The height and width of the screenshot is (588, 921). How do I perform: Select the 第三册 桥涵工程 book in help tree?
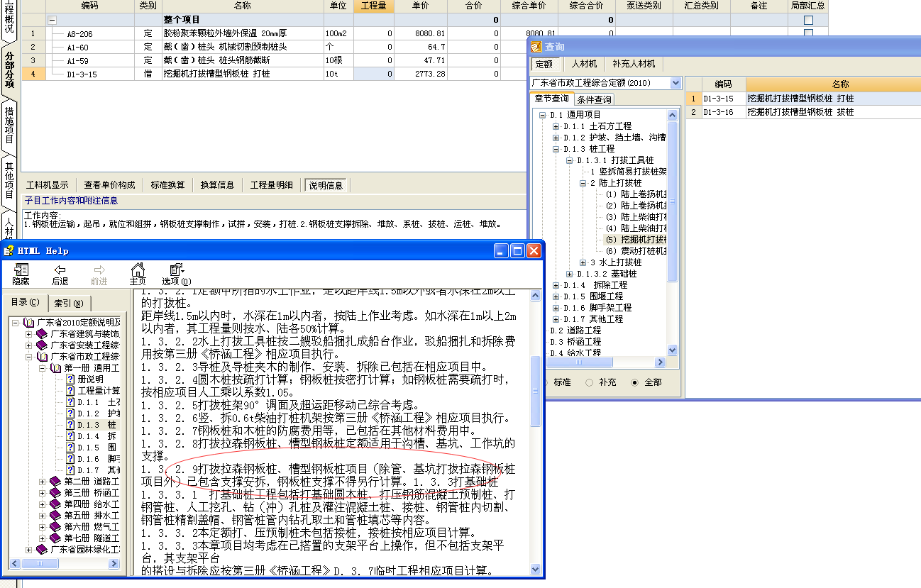(85, 492)
